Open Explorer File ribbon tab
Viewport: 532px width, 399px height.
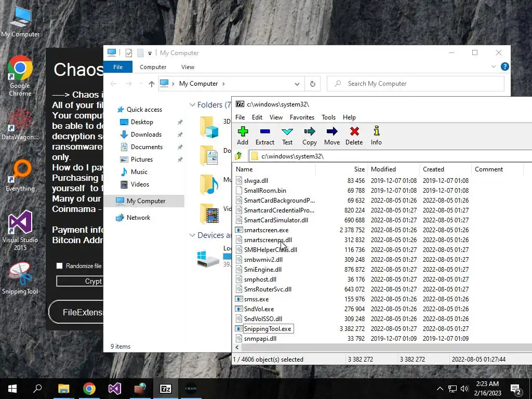point(118,67)
